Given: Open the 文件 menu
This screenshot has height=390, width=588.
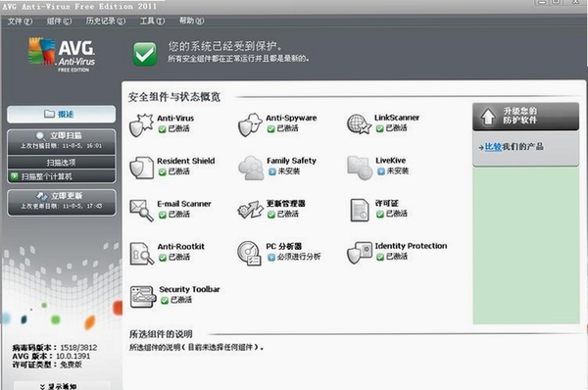Looking at the screenshot, I should 20,21.
